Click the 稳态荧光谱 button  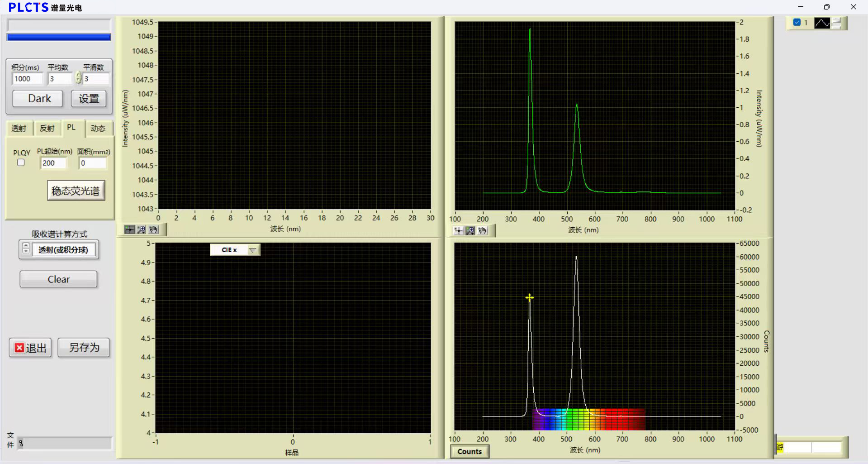(76, 191)
